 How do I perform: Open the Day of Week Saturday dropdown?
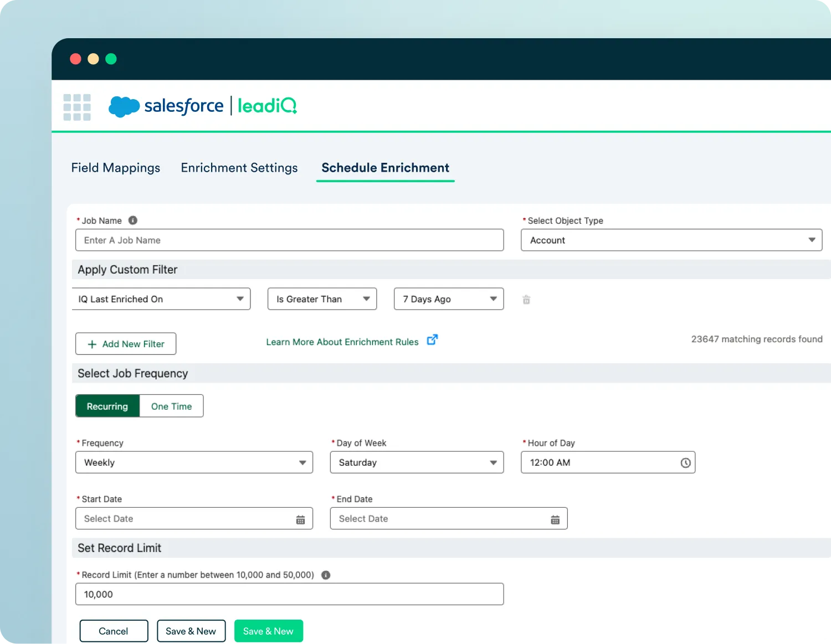(x=417, y=462)
